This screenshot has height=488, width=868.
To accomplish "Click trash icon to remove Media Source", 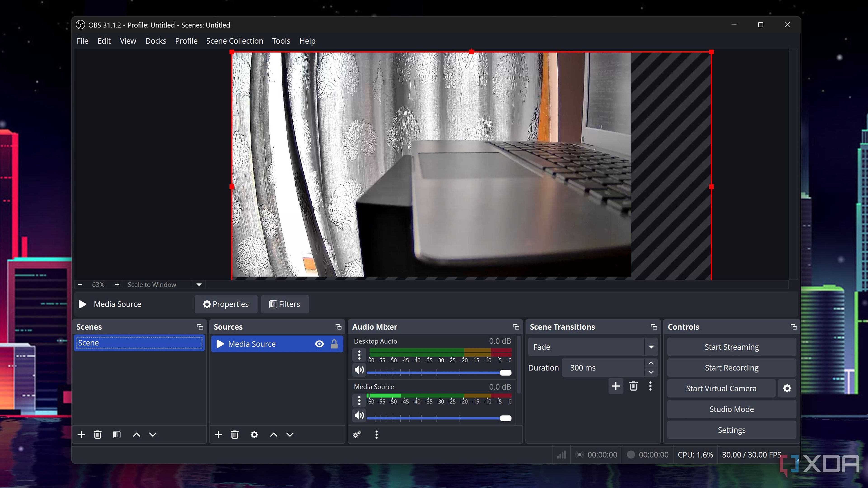I will [235, 434].
